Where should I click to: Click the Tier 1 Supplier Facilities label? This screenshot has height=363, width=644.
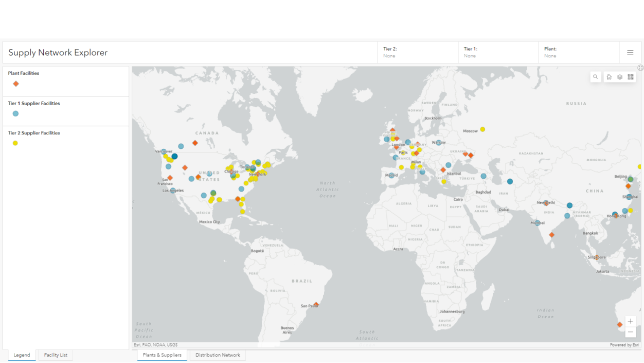(x=34, y=103)
